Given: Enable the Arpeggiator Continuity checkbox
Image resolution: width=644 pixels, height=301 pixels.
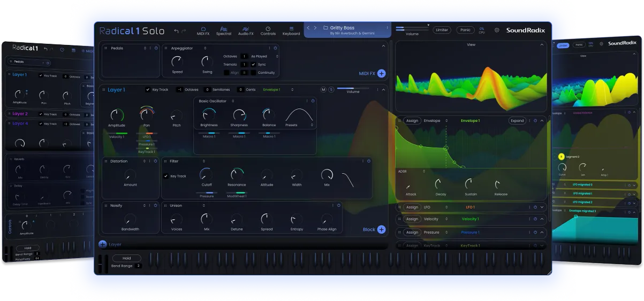Looking at the screenshot, I should coord(254,72).
